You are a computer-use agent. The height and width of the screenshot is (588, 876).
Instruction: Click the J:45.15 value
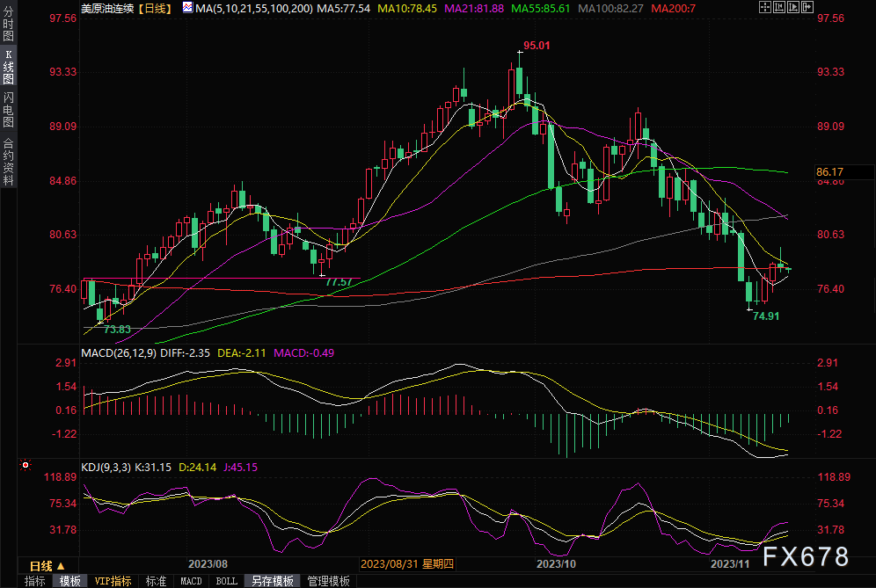[x=241, y=468]
